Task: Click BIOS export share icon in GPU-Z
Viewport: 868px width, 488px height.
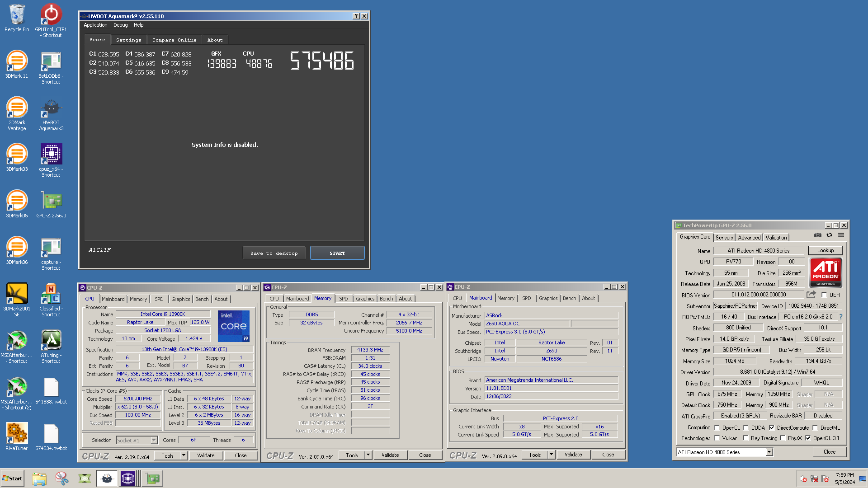Action: [x=811, y=295]
